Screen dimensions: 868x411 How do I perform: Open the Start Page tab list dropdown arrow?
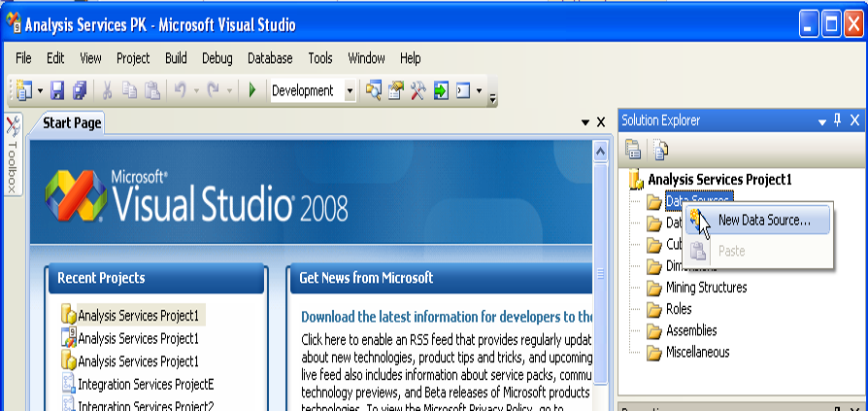point(584,122)
